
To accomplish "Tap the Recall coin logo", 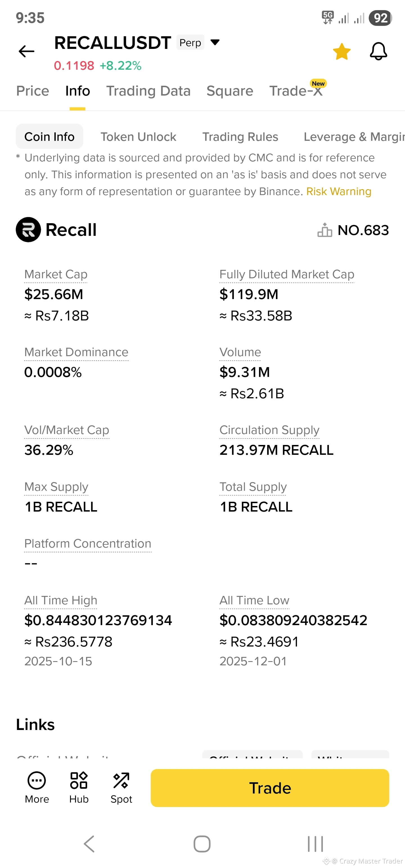I will pos(28,230).
